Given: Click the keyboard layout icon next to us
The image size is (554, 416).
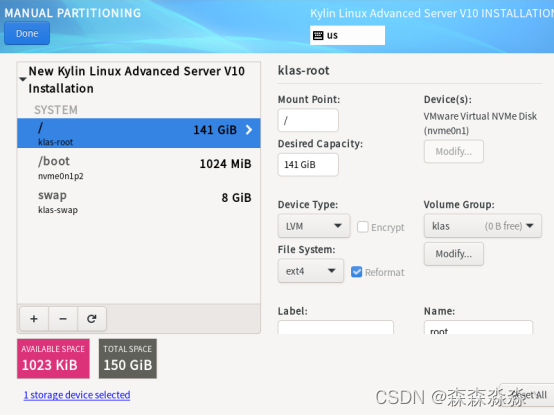Looking at the screenshot, I should click(x=318, y=35).
